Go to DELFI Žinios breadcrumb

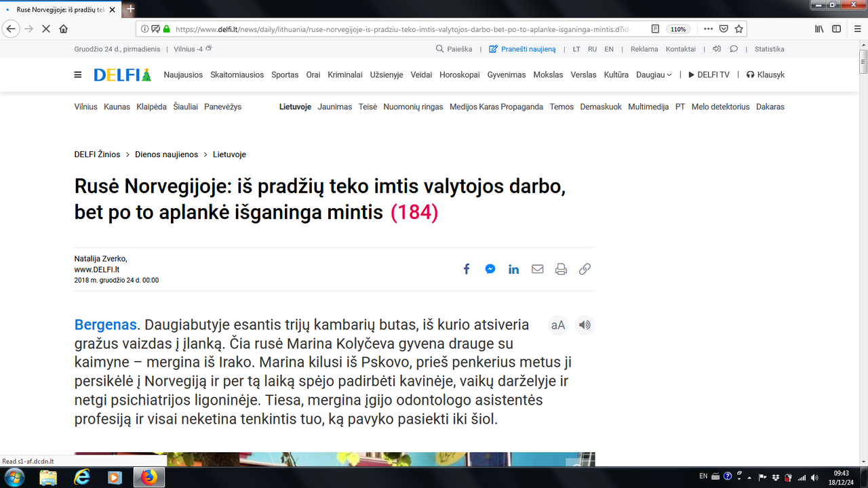[97, 155]
